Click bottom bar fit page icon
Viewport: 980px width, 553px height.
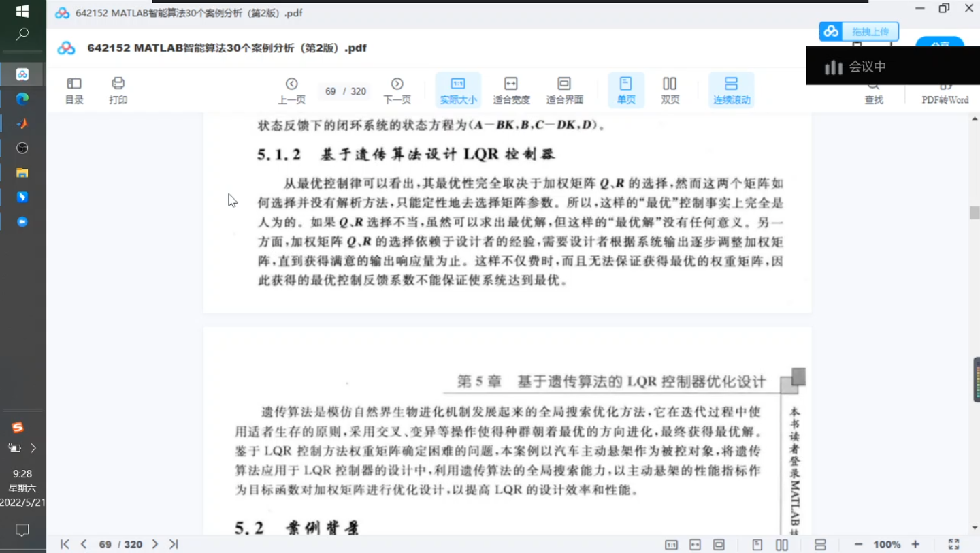(719, 545)
